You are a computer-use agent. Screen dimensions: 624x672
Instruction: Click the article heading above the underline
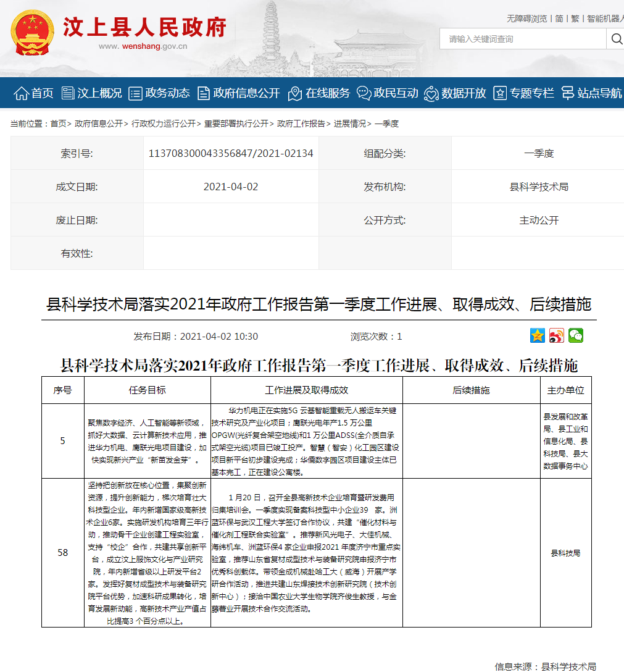[x=318, y=304]
